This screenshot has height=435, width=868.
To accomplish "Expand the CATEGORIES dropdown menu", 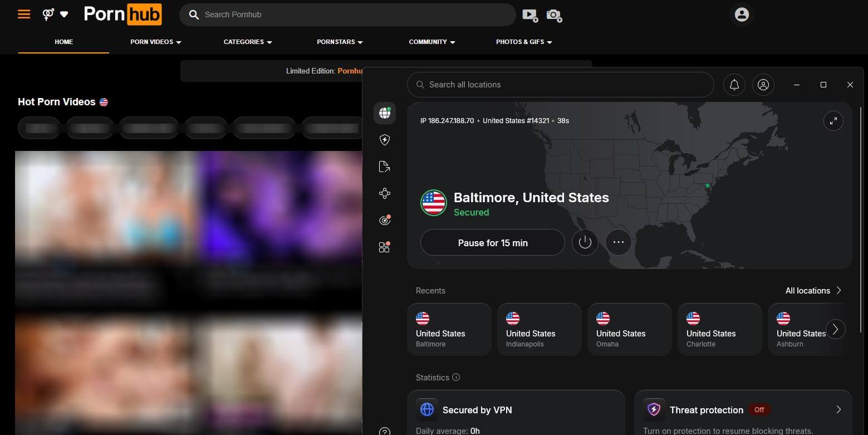I will coord(248,42).
